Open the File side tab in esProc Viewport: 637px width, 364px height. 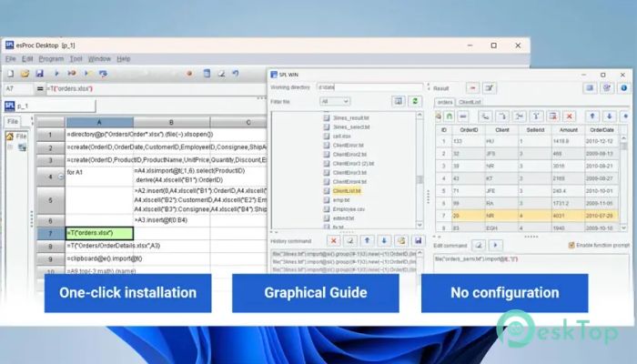(13, 121)
